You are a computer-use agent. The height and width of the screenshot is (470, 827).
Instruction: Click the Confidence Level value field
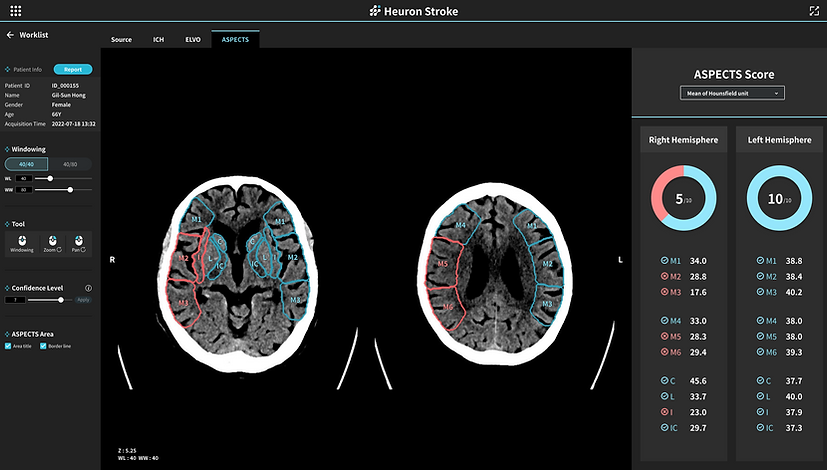tap(15, 300)
